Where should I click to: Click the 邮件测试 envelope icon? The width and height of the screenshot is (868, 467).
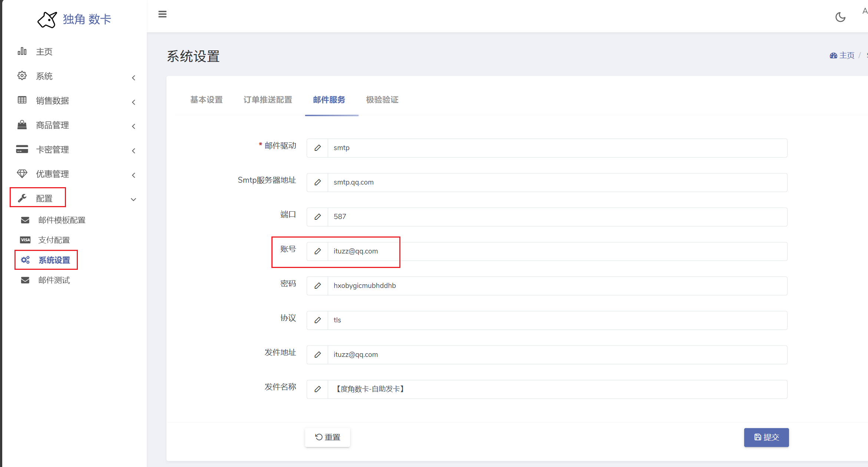[x=25, y=280]
